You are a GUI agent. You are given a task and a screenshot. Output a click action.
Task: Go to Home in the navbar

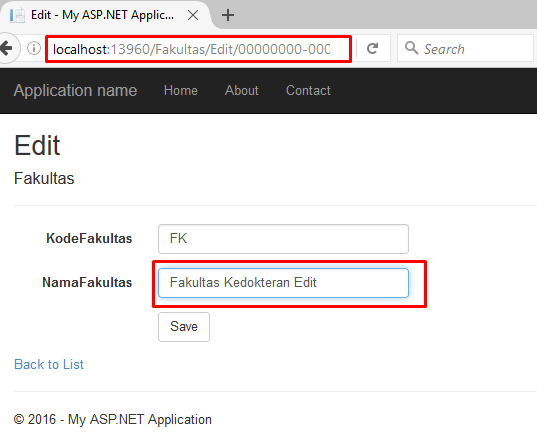point(181,90)
